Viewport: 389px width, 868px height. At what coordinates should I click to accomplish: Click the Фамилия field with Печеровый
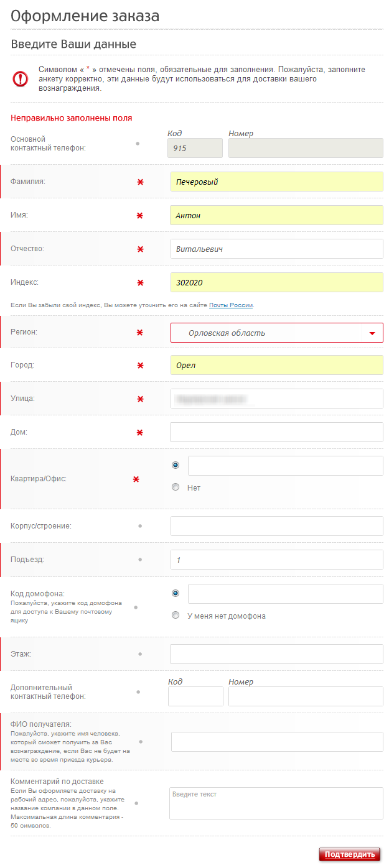[276, 182]
